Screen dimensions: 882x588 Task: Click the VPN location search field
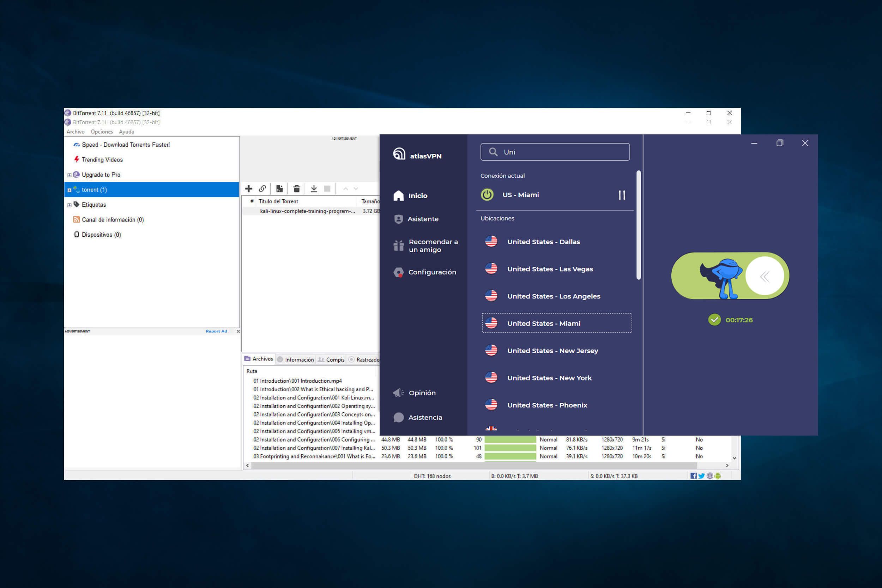click(x=555, y=152)
